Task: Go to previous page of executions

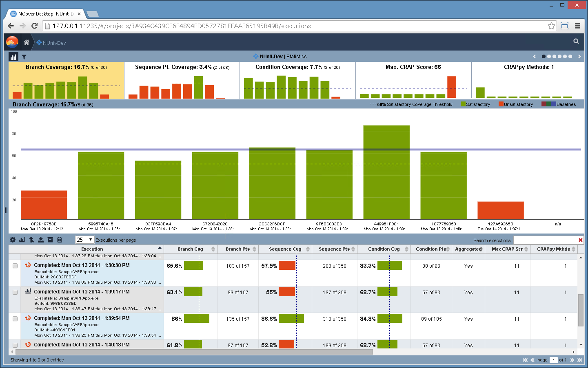Action: [x=533, y=360]
